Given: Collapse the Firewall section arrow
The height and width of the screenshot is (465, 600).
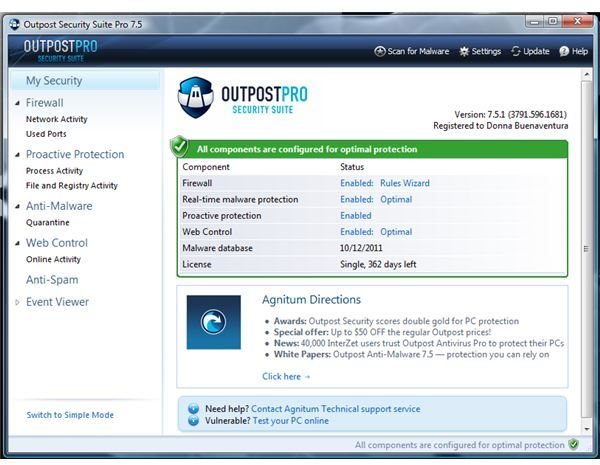Looking at the screenshot, I should 17,103.
